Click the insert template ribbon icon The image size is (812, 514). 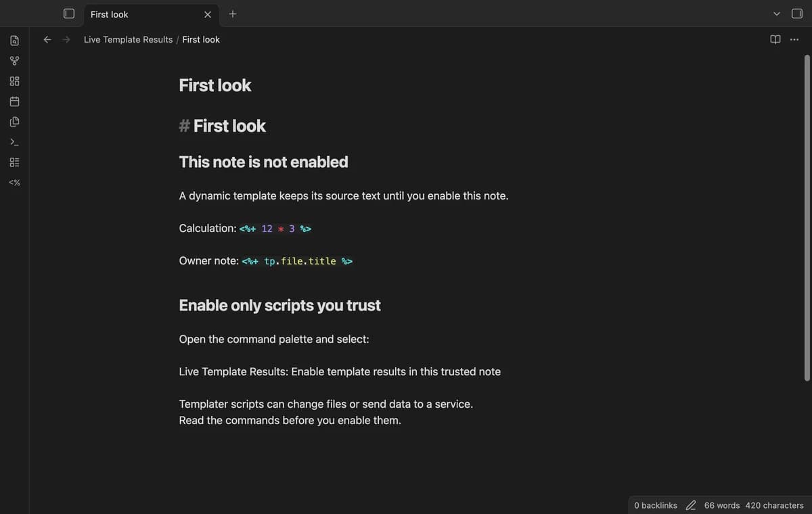tap(14, 122)
